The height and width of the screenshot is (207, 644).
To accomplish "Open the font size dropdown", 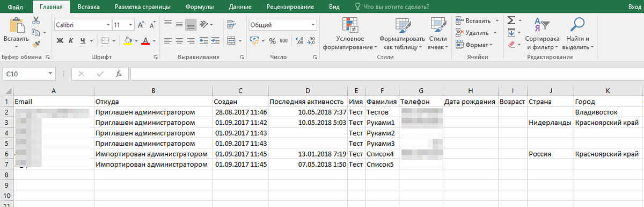I will 130,25.
